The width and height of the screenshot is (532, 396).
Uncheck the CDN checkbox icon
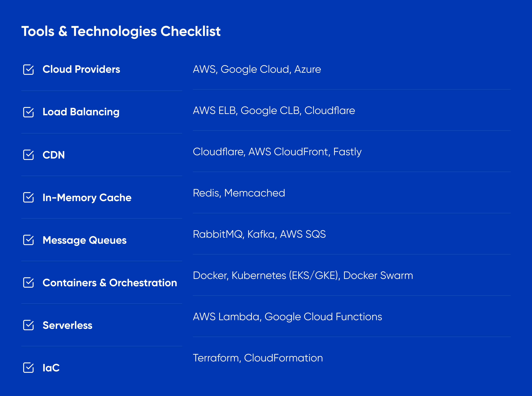(x=28, y=155)
